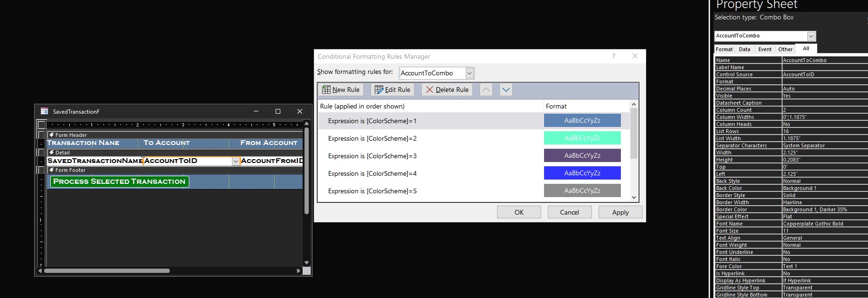The height and width of the screenshot is (298, 868).
Task: Click the form selector box beside the ruler
Action: [42, 125]
